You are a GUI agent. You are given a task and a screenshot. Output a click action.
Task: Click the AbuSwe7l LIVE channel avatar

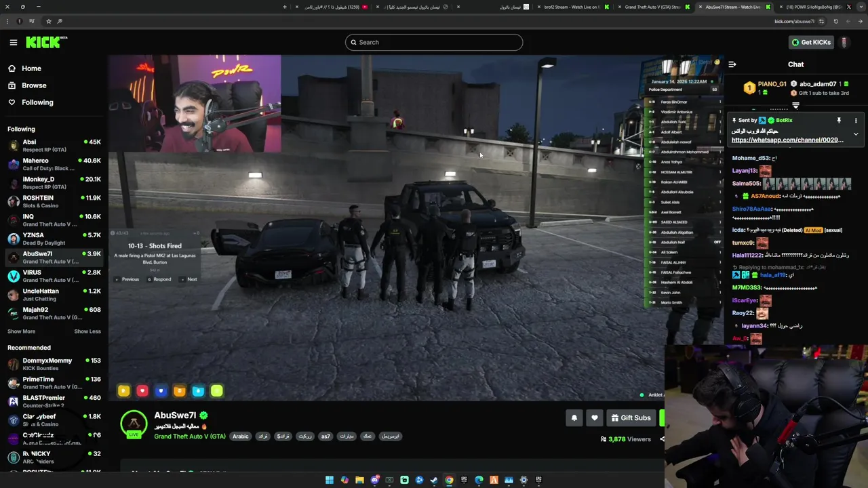coord(134,424)
